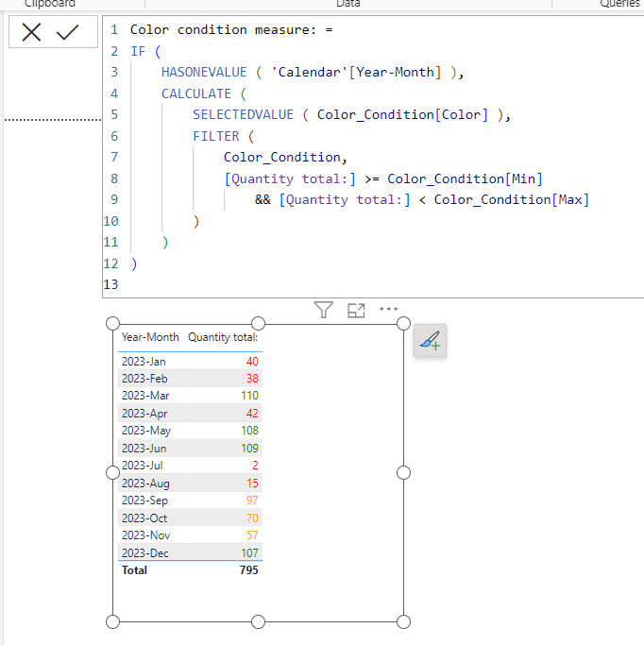The height and width of the screenshot is (645, 644).
Task: Select the 2023-Feb row label
Action: [144, 379]
